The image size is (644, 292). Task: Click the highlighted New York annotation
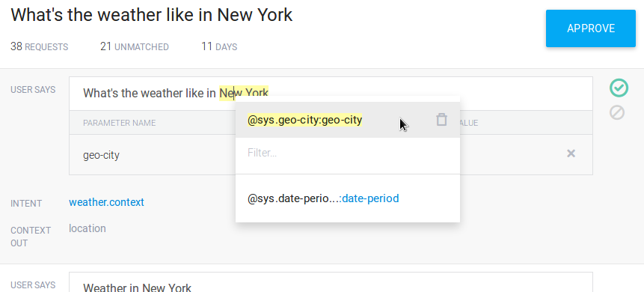244,94
